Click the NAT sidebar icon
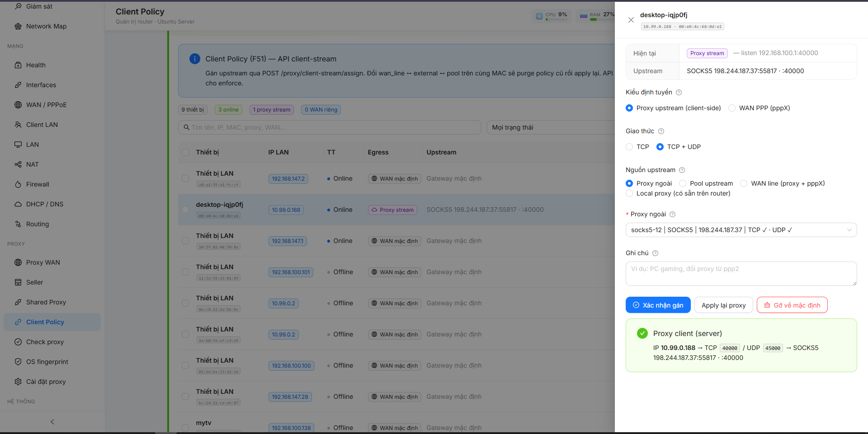 click(18, 164)
